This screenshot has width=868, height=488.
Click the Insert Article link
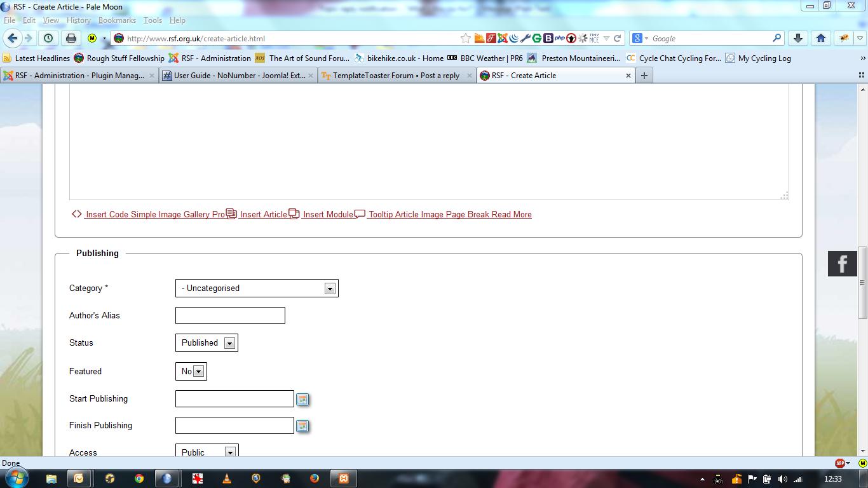coord(263,215)
